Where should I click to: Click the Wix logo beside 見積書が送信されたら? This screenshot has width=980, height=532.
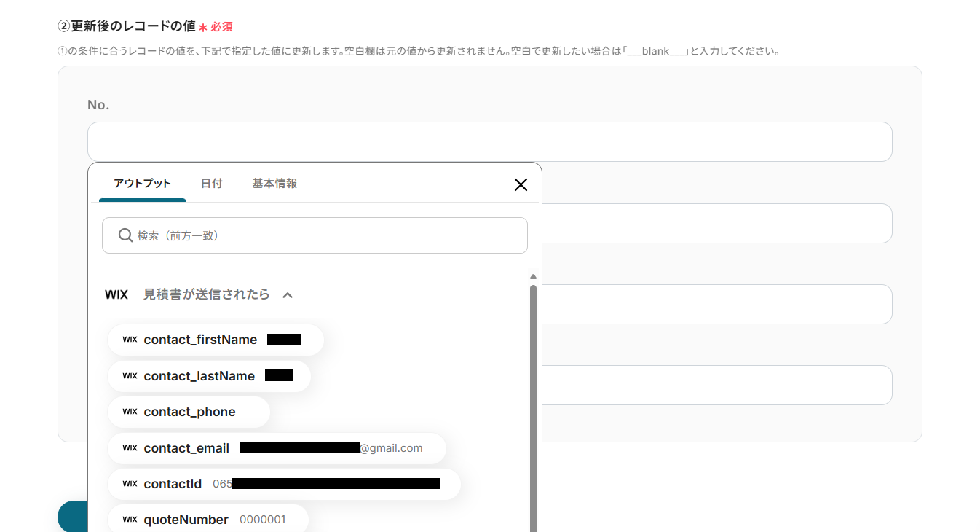(116, 294)
